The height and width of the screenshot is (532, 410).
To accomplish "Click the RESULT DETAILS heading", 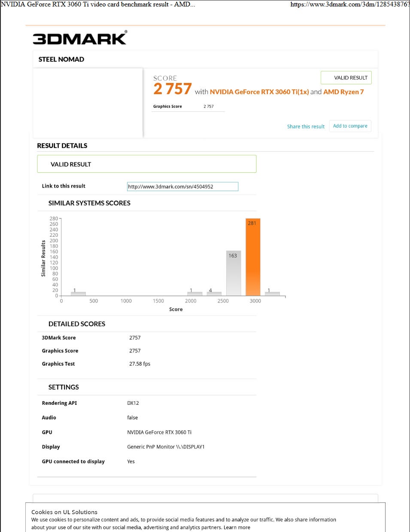I will pyautogui.click(x=62, y=146).
